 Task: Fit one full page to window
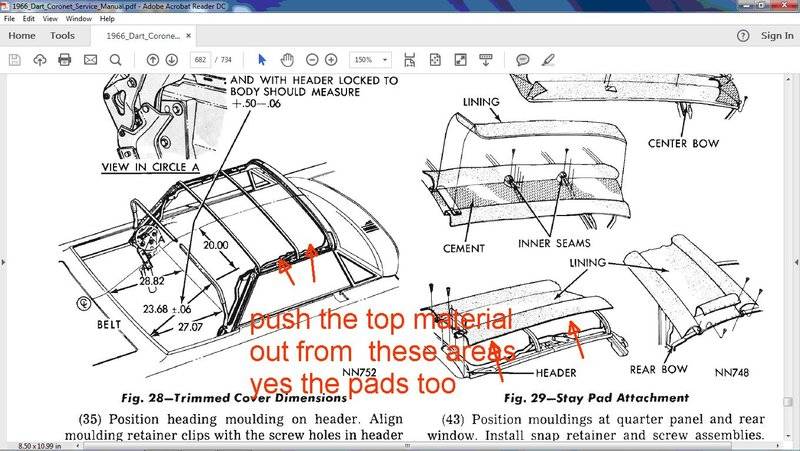(x=435, y=60)
